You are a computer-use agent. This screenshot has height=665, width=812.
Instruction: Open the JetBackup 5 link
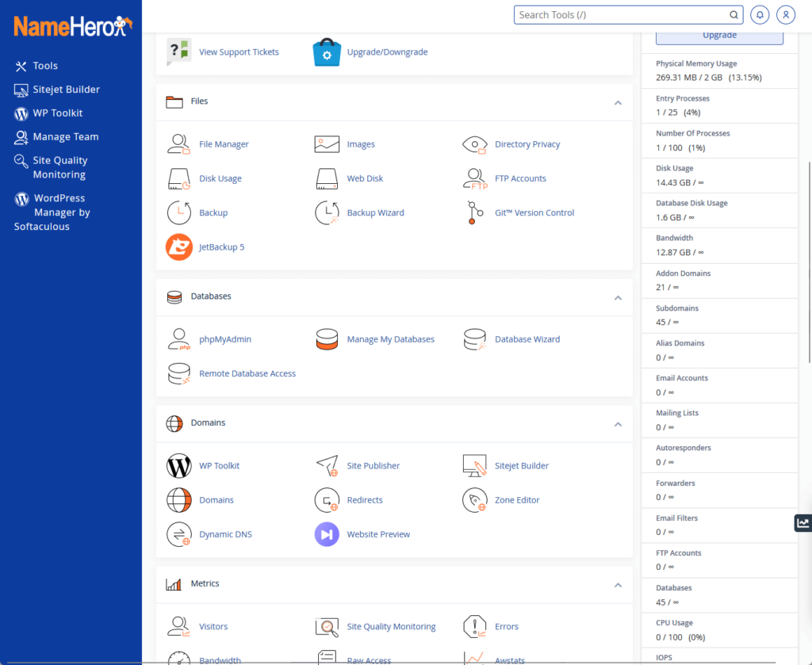coord(222,247)
